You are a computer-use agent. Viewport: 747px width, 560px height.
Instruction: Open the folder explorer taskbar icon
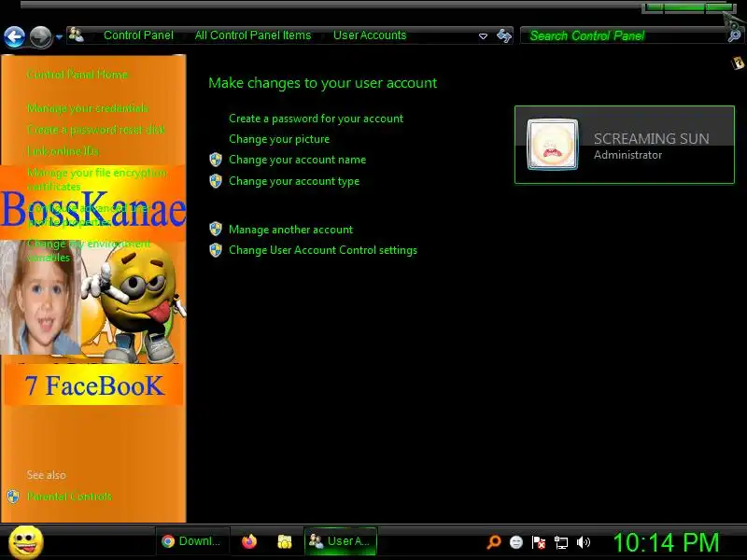click(285, 541)
